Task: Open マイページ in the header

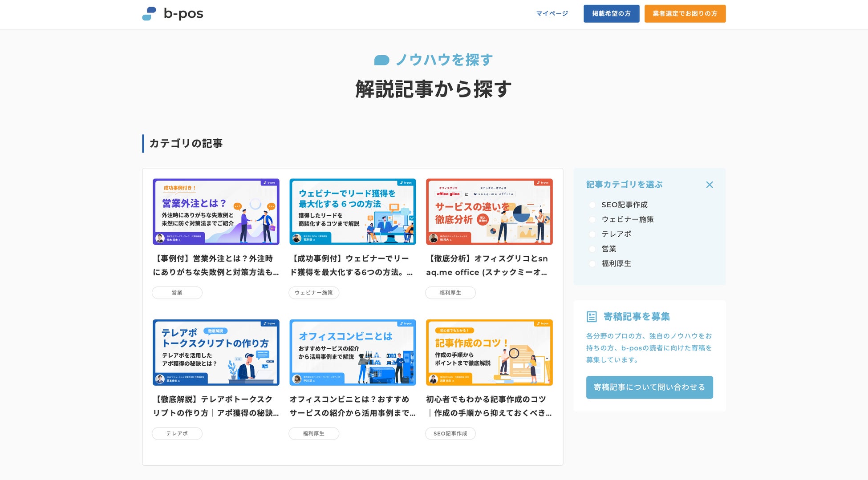Action: (x=552, y=14)
